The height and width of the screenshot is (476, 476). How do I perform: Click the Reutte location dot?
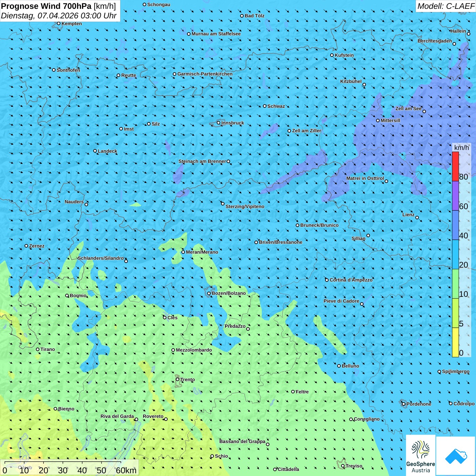pyautogui.click(x=118, y=75)
